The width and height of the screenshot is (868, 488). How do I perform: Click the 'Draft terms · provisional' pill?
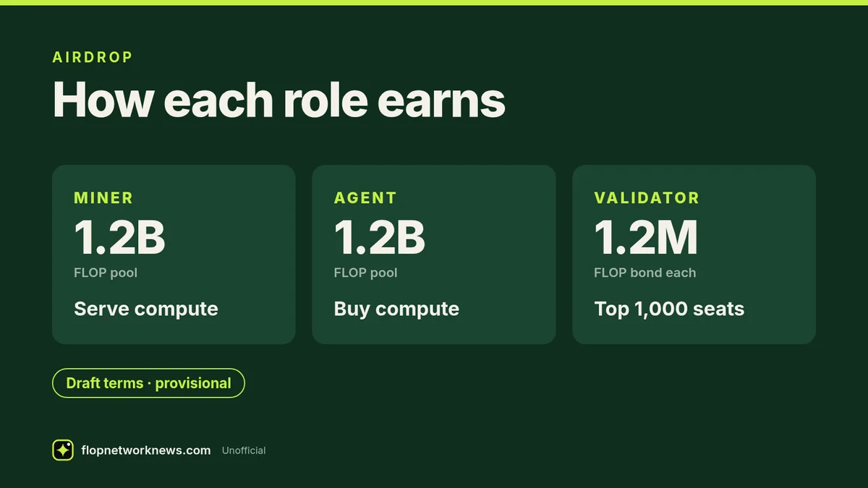pos(148,383)
